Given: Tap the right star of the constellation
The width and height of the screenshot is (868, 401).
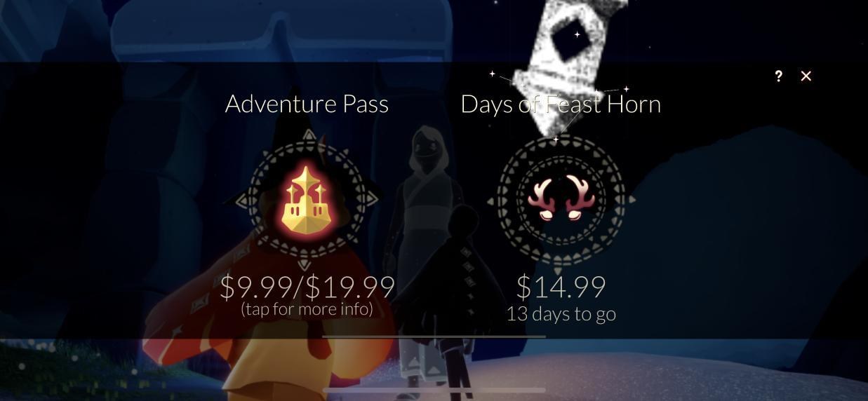Looking at the screenshot, I should point(626,89).
